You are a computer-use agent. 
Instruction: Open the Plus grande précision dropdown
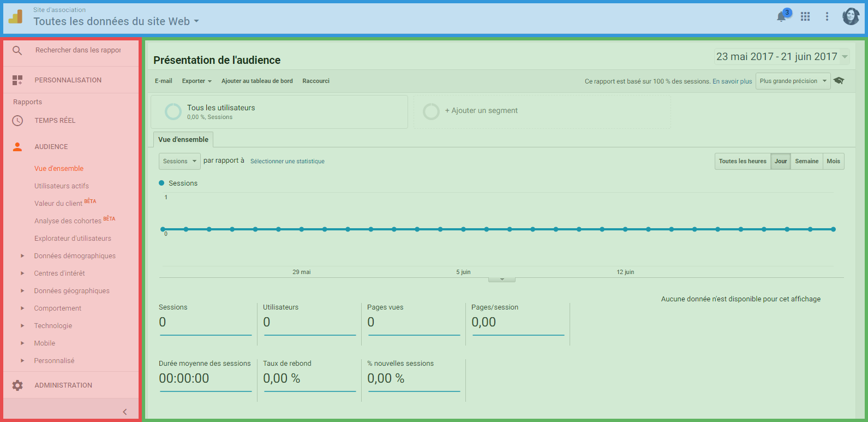click(x=793, y=81)
